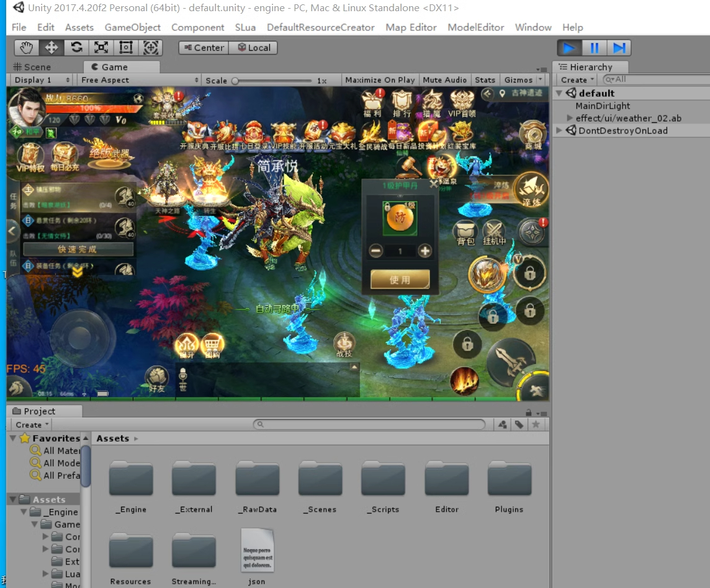Open the Free Aspect dropdown

(x=139, y=80)
